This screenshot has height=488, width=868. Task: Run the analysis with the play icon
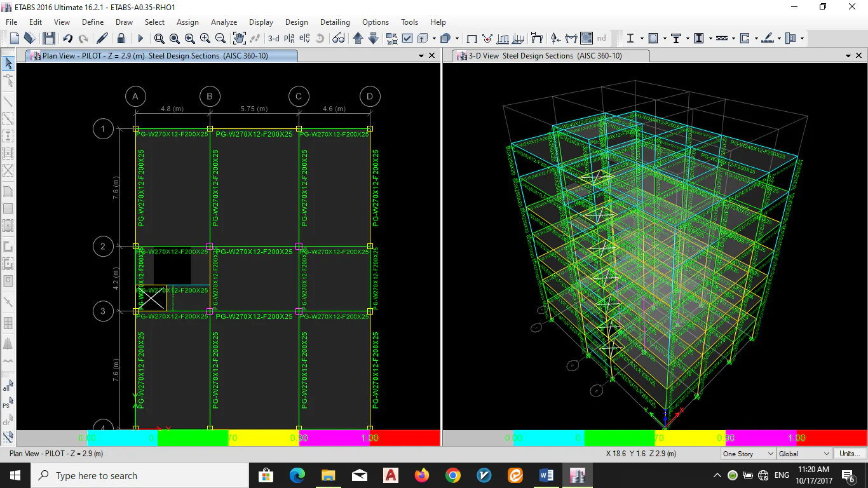(140, 38)
